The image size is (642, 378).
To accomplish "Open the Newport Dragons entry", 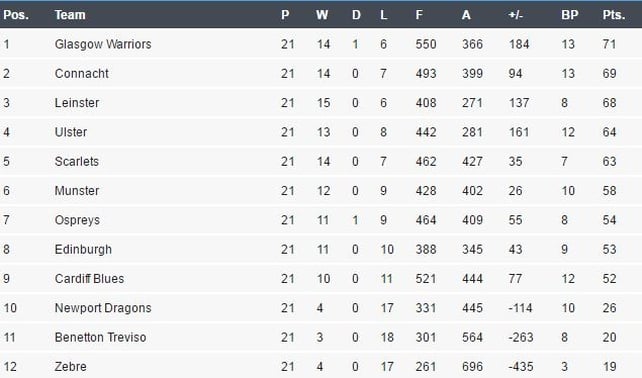I will point(103,308).
